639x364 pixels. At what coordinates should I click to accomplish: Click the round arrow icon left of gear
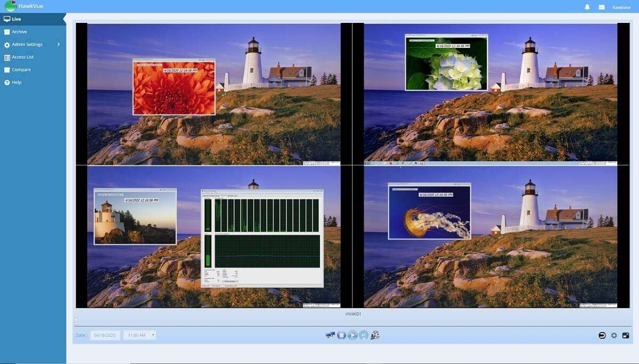pos(602,335)
